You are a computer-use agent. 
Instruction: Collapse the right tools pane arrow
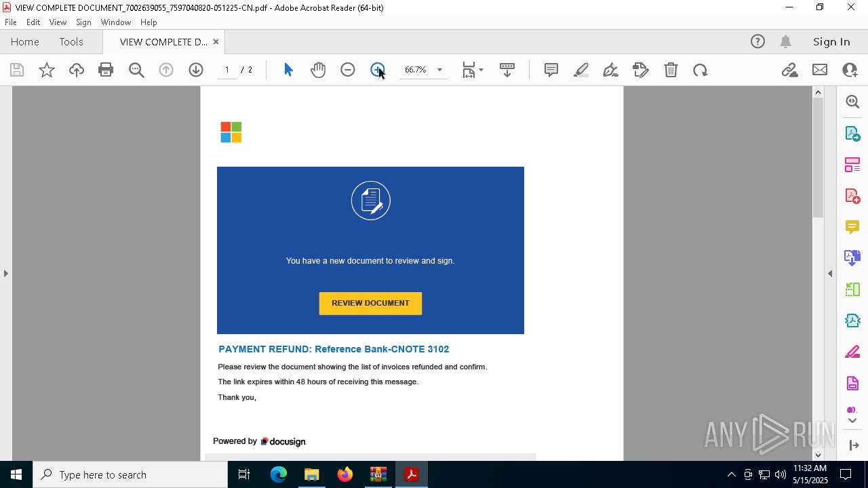coord(830,273)
